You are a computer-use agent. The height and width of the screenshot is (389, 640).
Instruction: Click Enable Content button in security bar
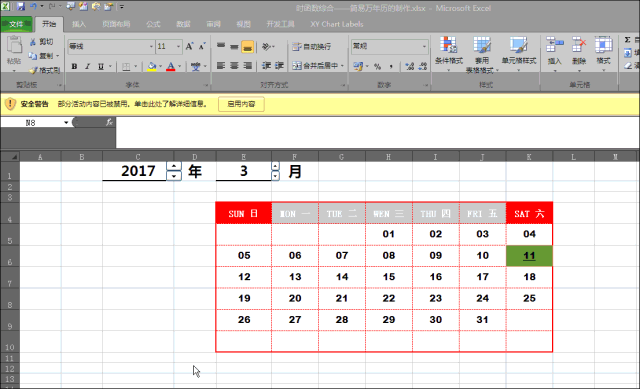coord(241,104)
